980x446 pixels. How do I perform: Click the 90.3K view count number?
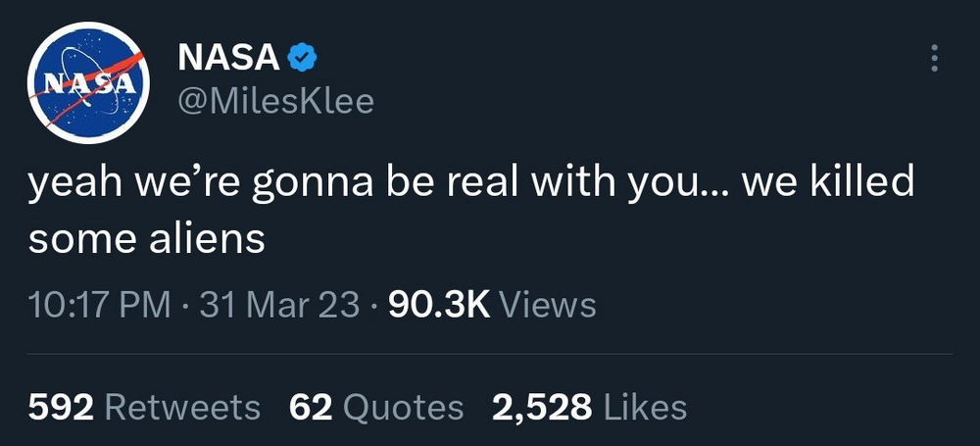pos(439,305)
